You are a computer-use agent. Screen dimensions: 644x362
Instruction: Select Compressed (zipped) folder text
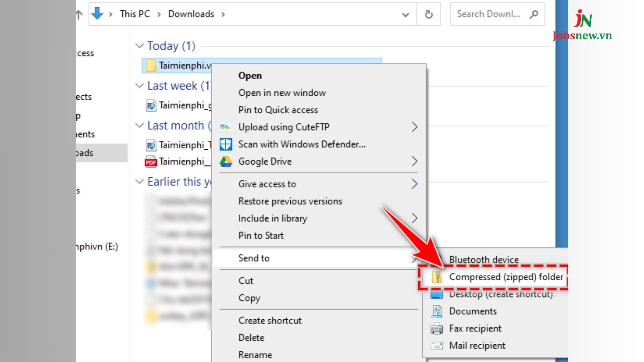(x=506, y=277)
